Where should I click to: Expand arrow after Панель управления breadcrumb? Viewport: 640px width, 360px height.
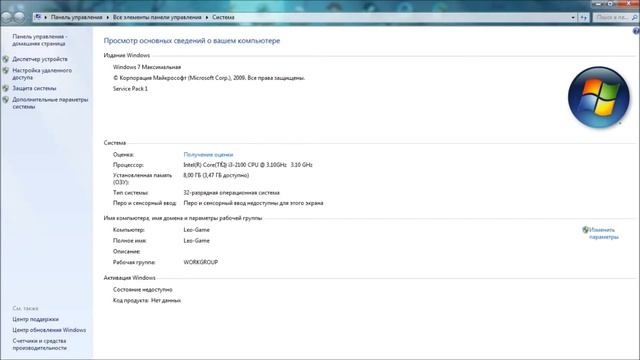[108, 18]
